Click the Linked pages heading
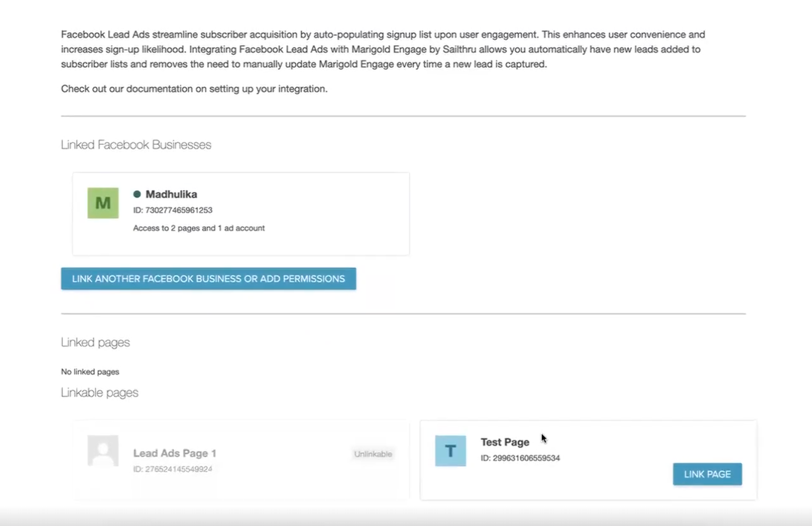The image size is (812, 526). (x=95, y=343)
